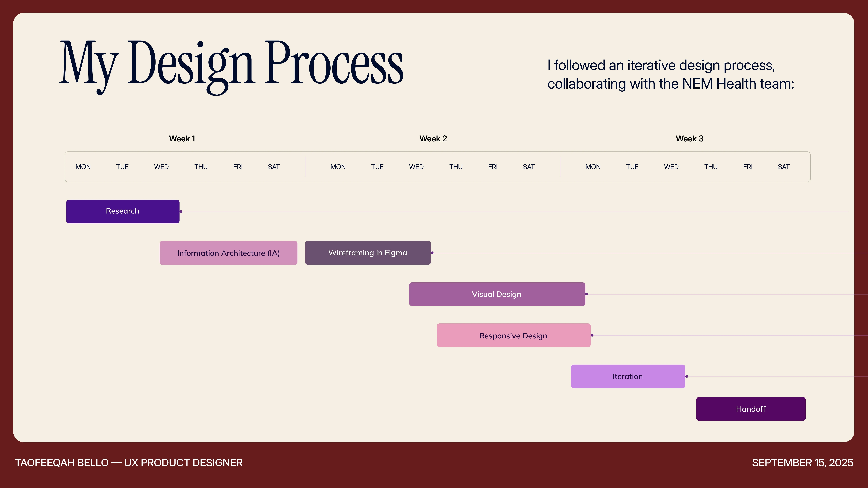This screenshot has width=868, height=488.
Task: Click the Handoff task bar
Action: (x=750, y=409)
